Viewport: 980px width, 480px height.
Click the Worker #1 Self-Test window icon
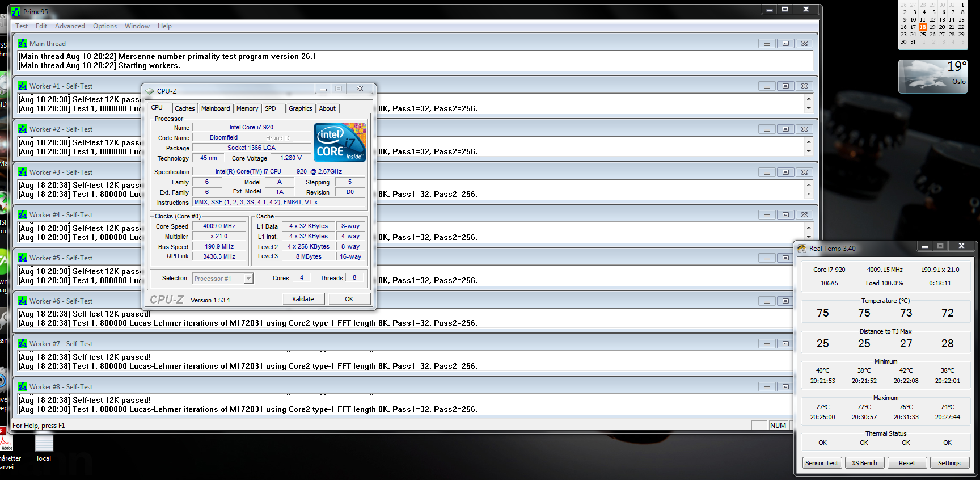pos(22,86)
